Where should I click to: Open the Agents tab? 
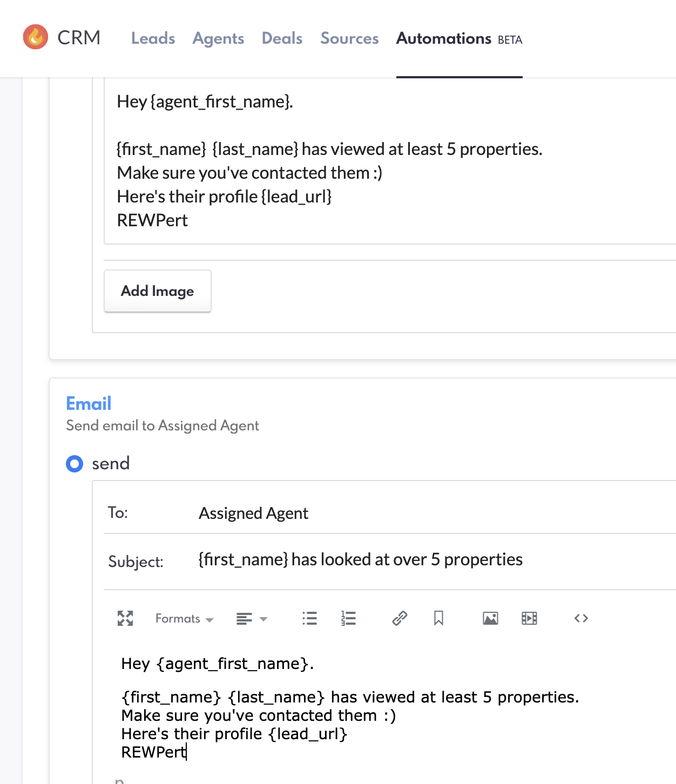point(218,38)
